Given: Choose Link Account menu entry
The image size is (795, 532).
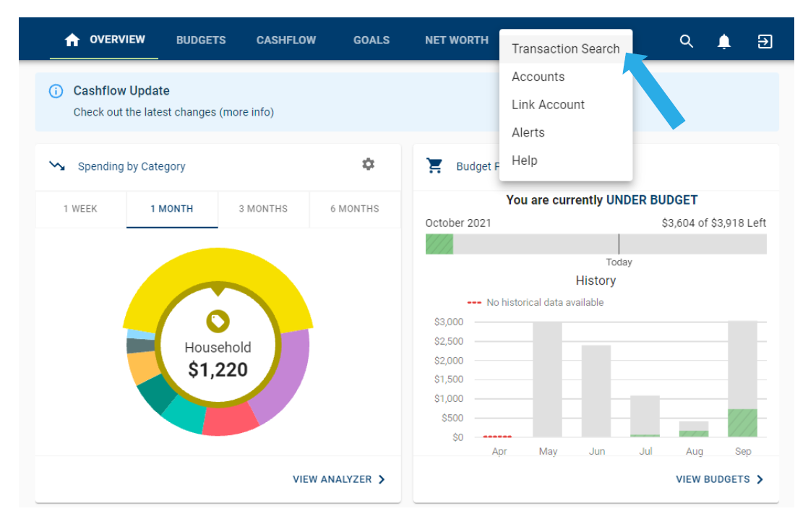Looking at the screenshot, I should (x=548, y=105).
